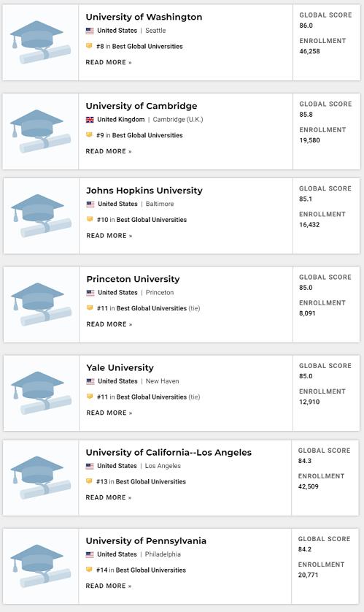Click Best Global Universities link under Yale

click(x=152, y=397)
